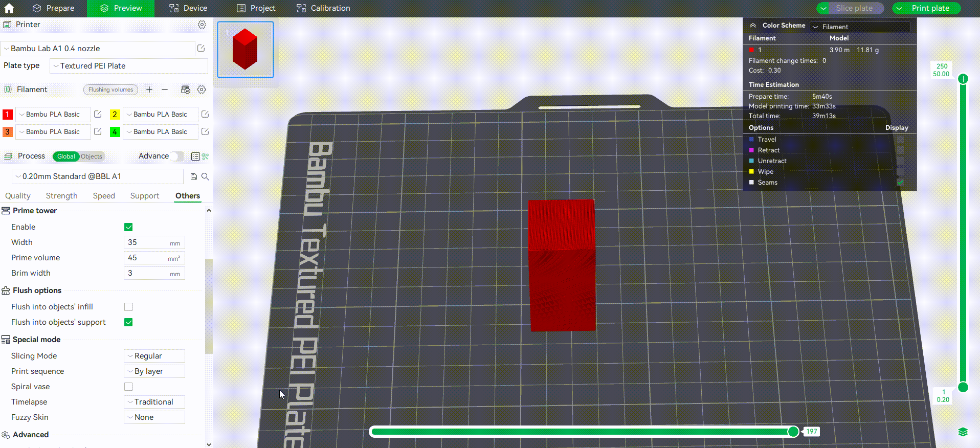This screenshot has width=980, height=448.
Task: Open the Calibration tab
Action: point(323,8)
